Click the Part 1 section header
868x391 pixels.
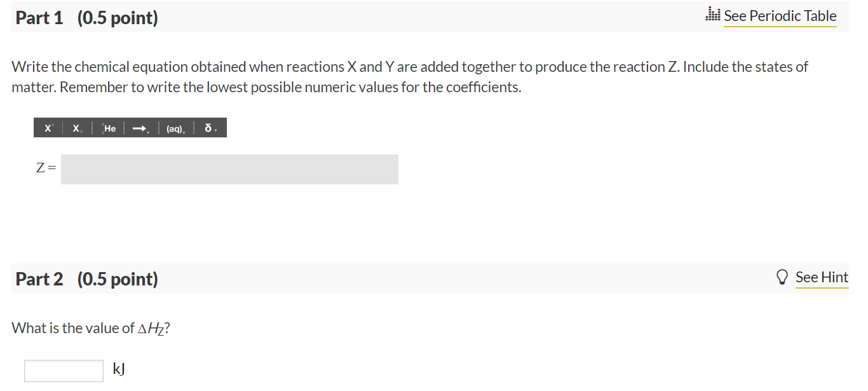click(86, 18)
